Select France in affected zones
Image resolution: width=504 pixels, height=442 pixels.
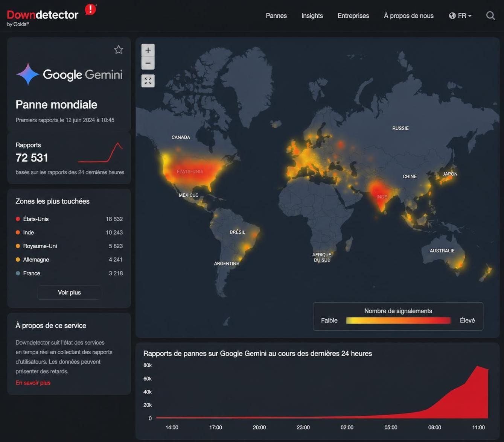pyautogui.click(x=69, y=273)
